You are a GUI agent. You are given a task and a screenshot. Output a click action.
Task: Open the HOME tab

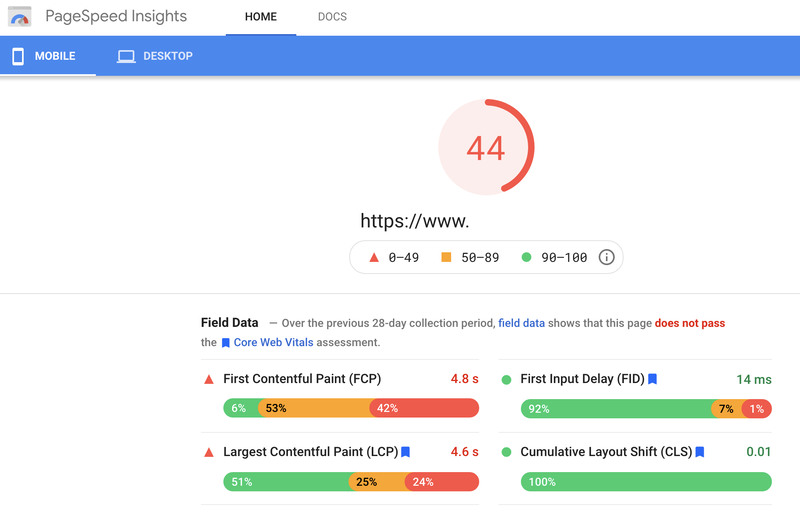tap(261, 17)
